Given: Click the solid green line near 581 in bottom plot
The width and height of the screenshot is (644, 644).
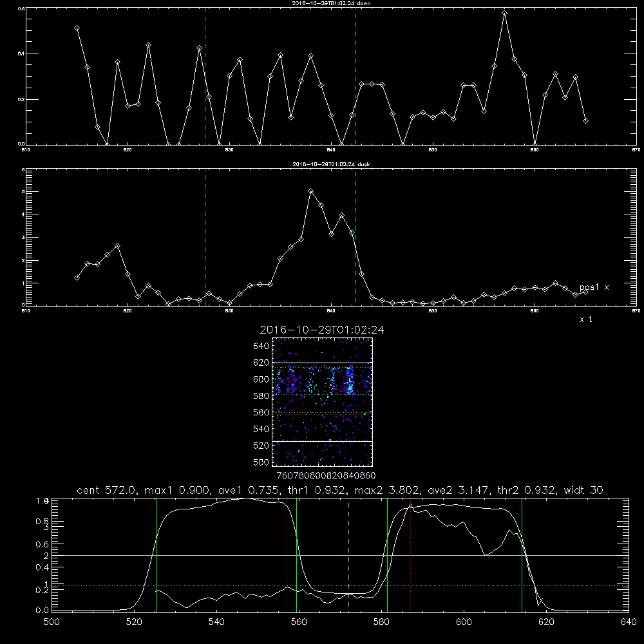Looking at the screenshot, I should point(387,554).
